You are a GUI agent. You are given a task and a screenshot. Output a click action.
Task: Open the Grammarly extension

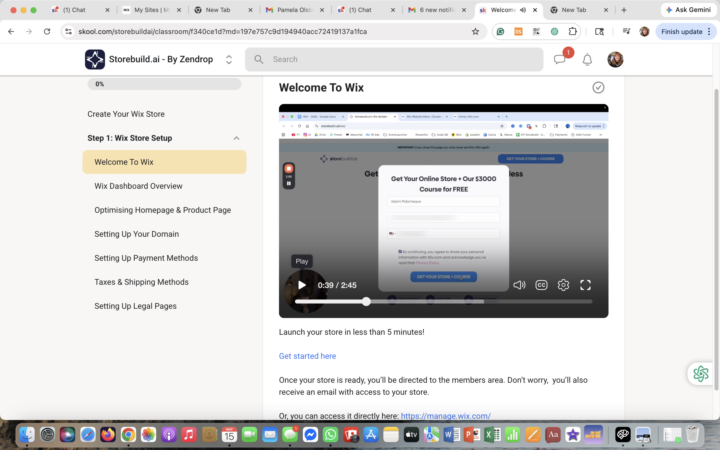pyautogui.click(x=501, y=31)
